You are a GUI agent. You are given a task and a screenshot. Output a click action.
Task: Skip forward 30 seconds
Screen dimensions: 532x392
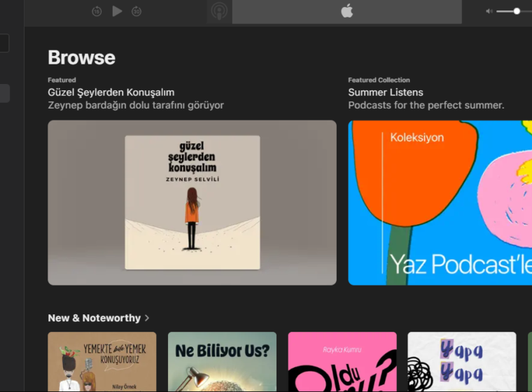tap(136, 11)
